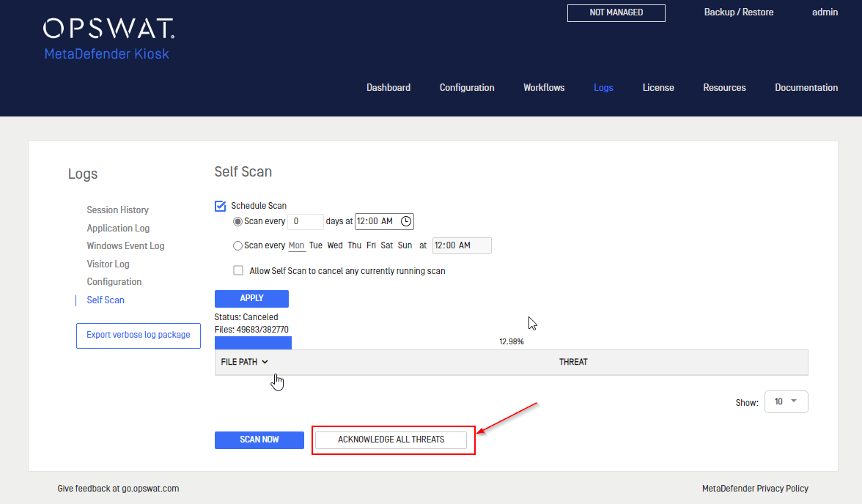Screen dimensions: 862x504
Task: Toggle Sun in weekly schedule
Action: click(405, 245)
